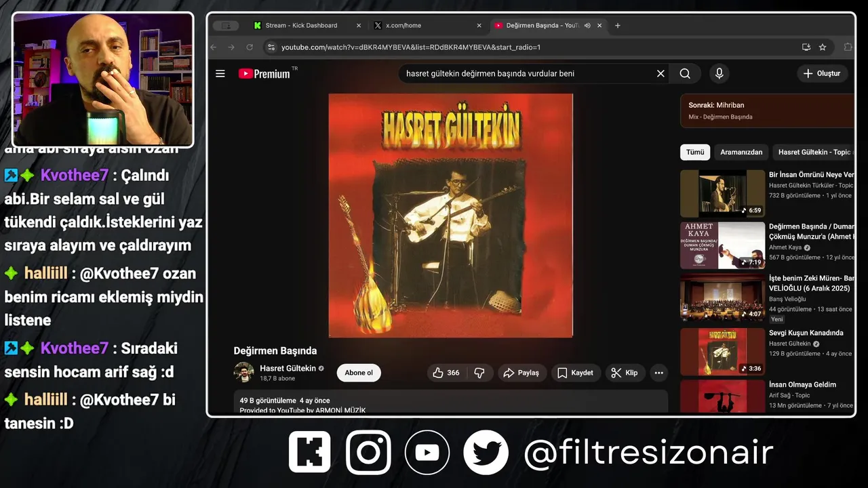Click the Instagram logo in overlay banner

point(368,452)
